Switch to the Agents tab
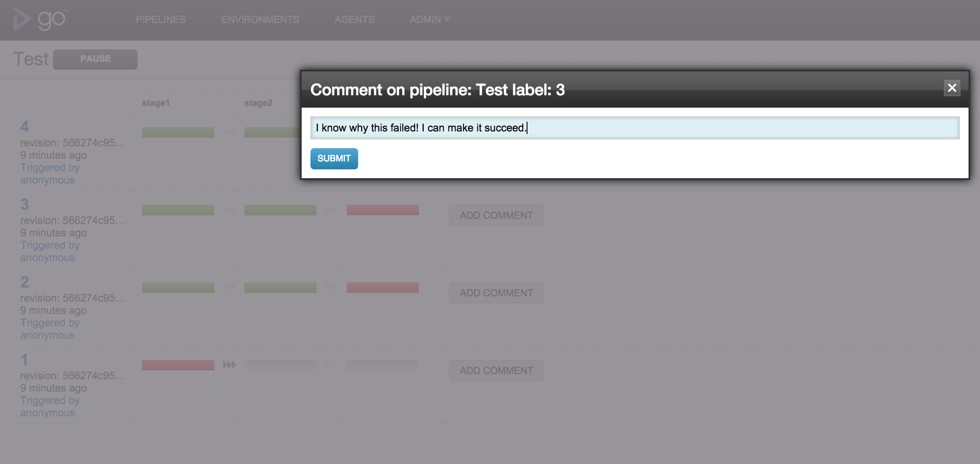Screen dimensions: 980x464 tap(354, 19)
